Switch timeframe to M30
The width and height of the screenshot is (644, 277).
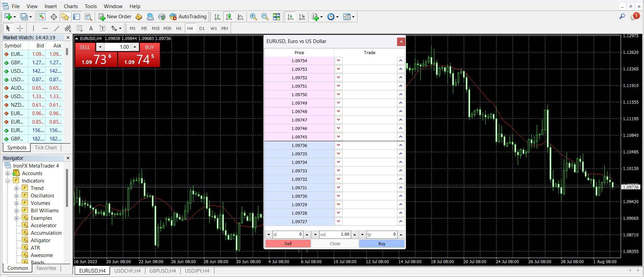(167, 28)
